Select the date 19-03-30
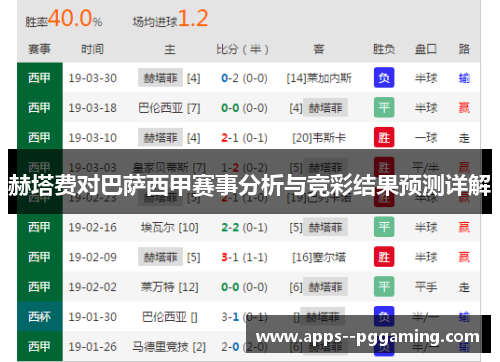The height and width of the screenshot is (362, 500). click(x=93, y=78)
